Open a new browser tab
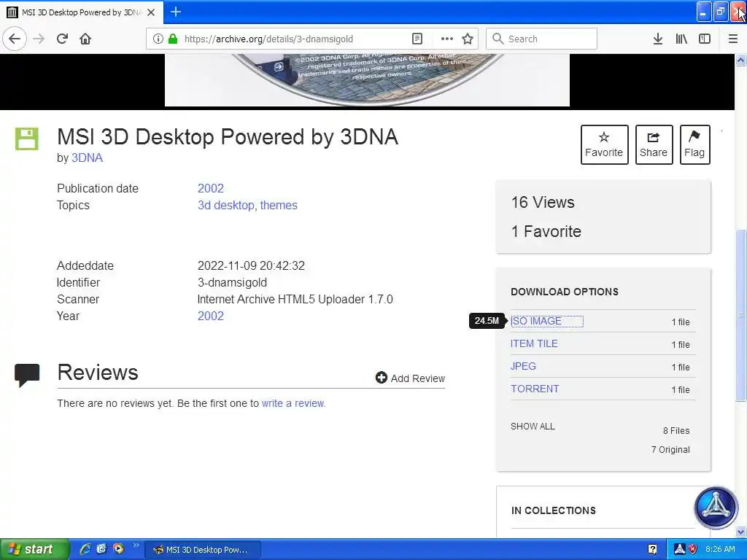 (176, 12)
